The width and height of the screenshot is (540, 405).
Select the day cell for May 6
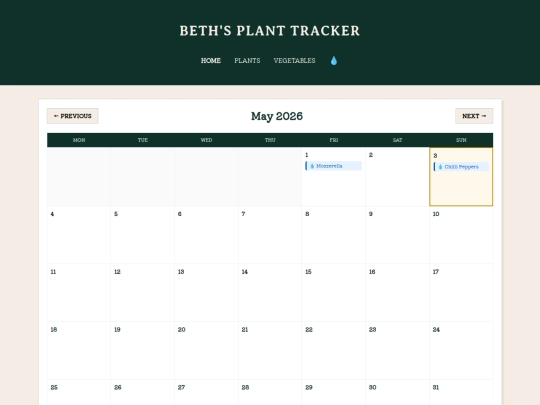pyautogui.click(x=206, y=235)
